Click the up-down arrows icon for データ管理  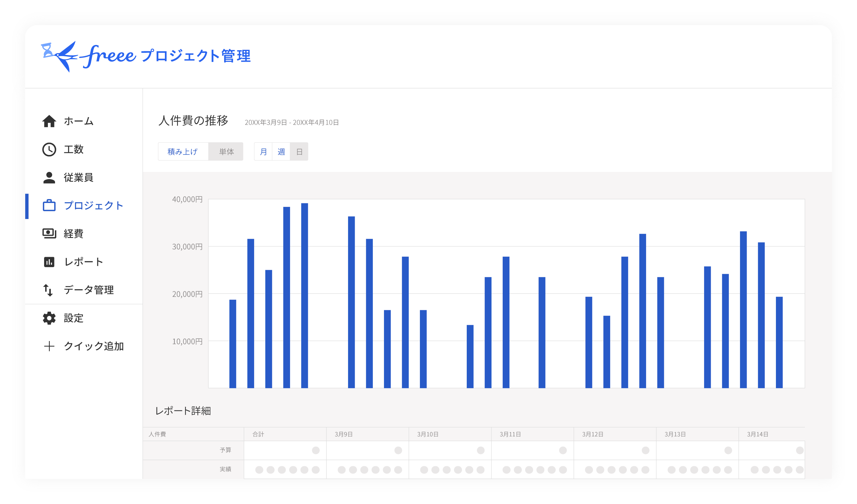click(x=48, y=290)
